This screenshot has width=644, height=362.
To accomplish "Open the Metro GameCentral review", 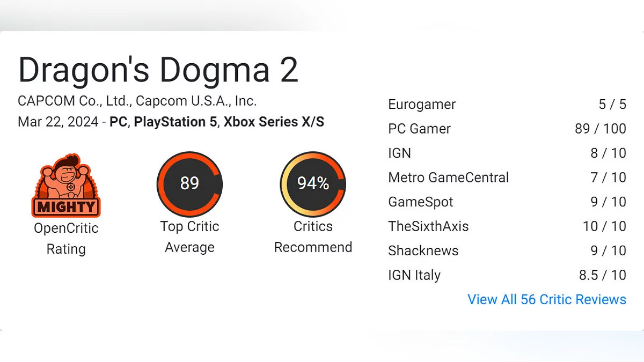I will coord(448,178).
